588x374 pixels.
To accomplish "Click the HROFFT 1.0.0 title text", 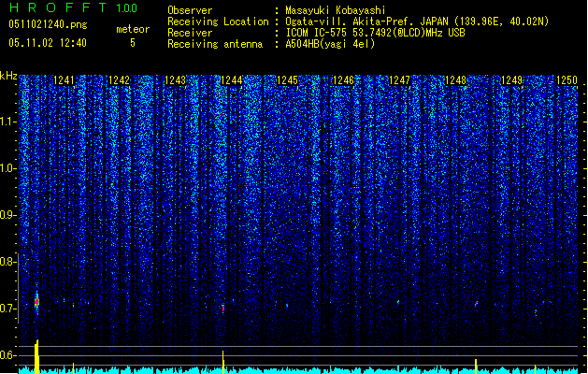I will 74,7.
